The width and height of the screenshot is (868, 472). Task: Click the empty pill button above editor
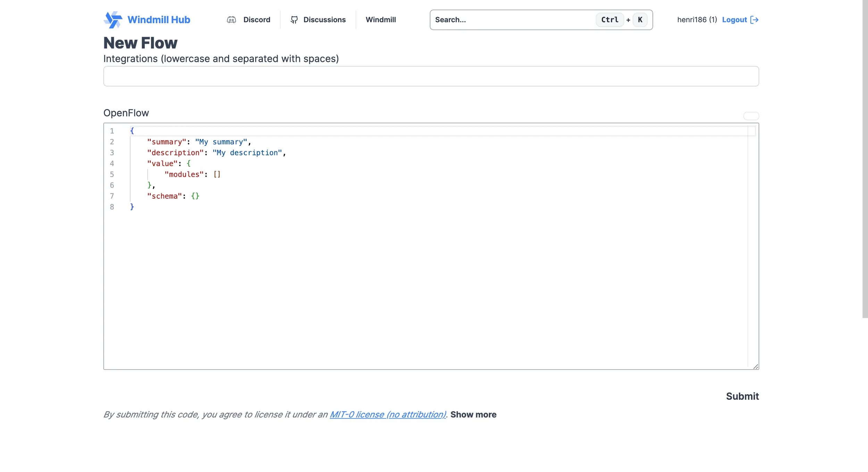coord(751,116)
